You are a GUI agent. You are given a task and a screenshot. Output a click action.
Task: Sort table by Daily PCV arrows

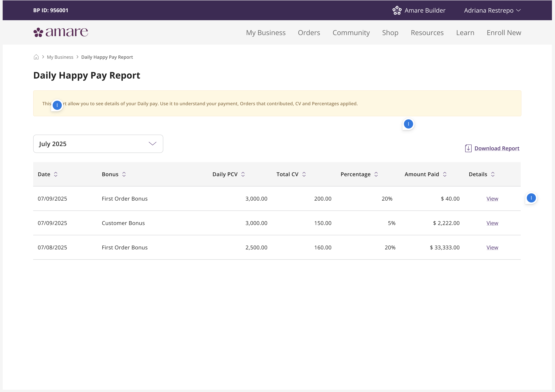[243, 174]
